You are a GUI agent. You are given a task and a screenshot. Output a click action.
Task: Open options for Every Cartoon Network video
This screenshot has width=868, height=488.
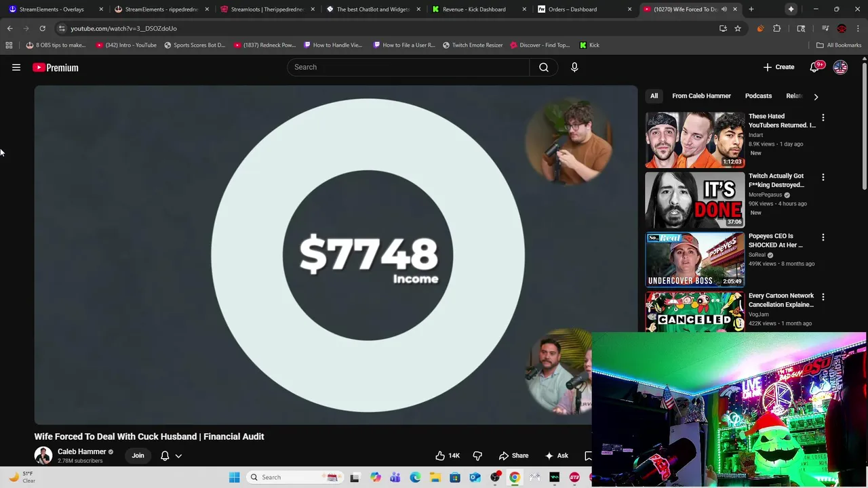(823, 297)
